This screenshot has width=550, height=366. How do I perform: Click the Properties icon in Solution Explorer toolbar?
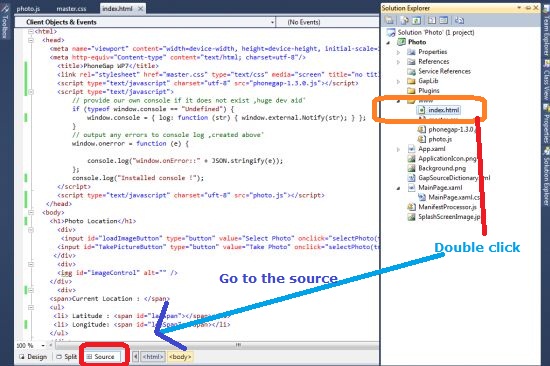(x=389, y=20)
